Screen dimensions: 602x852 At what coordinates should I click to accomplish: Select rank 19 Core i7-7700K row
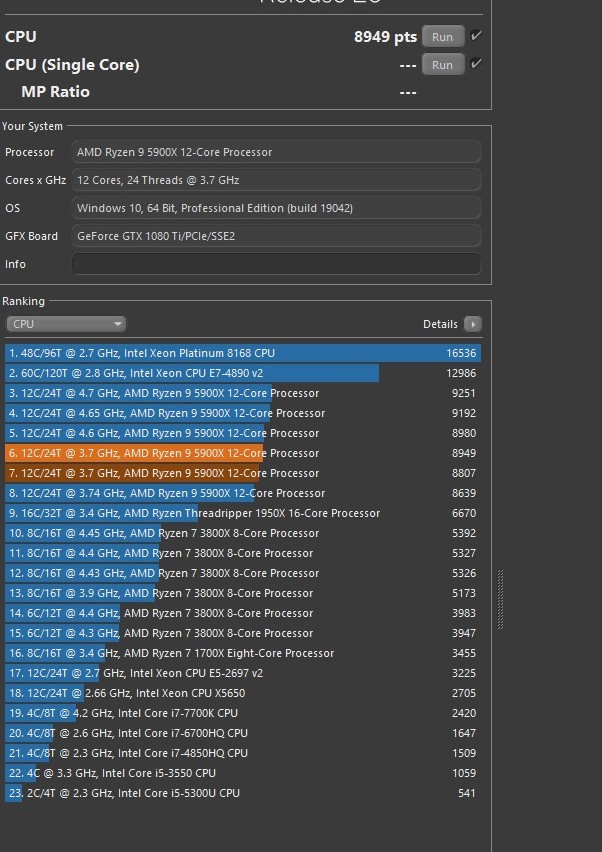[243, 713]
